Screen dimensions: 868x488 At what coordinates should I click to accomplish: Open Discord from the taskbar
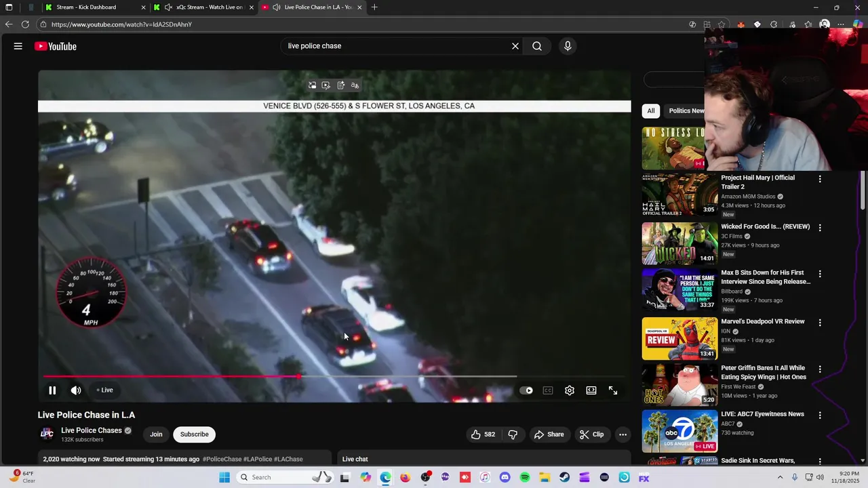tap(505, 477)
